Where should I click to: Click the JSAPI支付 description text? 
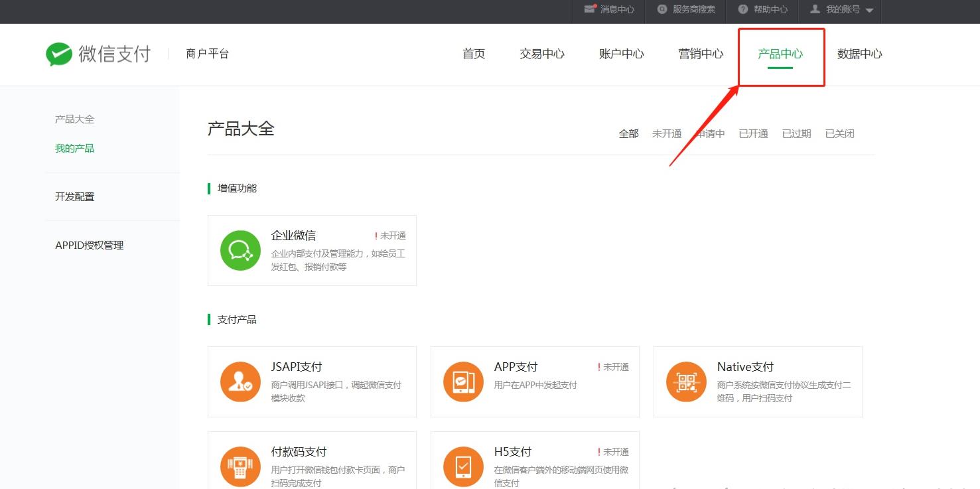coord(336,391)
